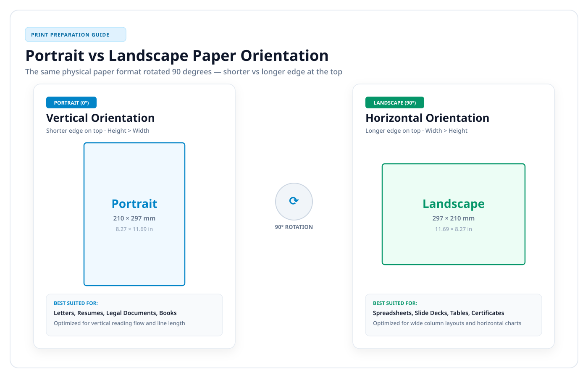Click the PRINT PREPARATION GUIDE badge

click(x=76, y=34)
